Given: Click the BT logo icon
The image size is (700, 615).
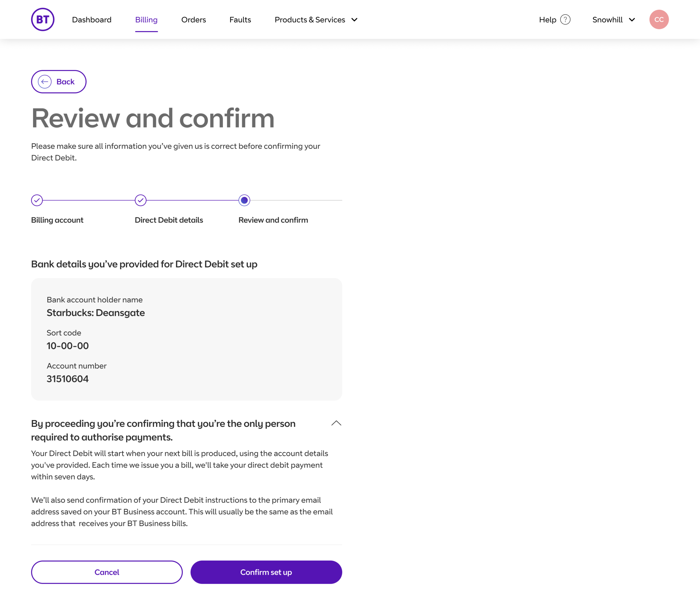Looking at the screenshot, I should [x=43, y=19].
